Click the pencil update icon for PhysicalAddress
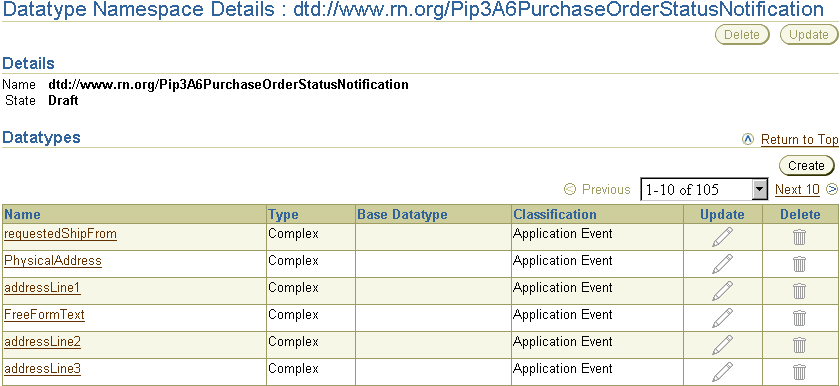840x386 pixels. [x=722, y=264]
